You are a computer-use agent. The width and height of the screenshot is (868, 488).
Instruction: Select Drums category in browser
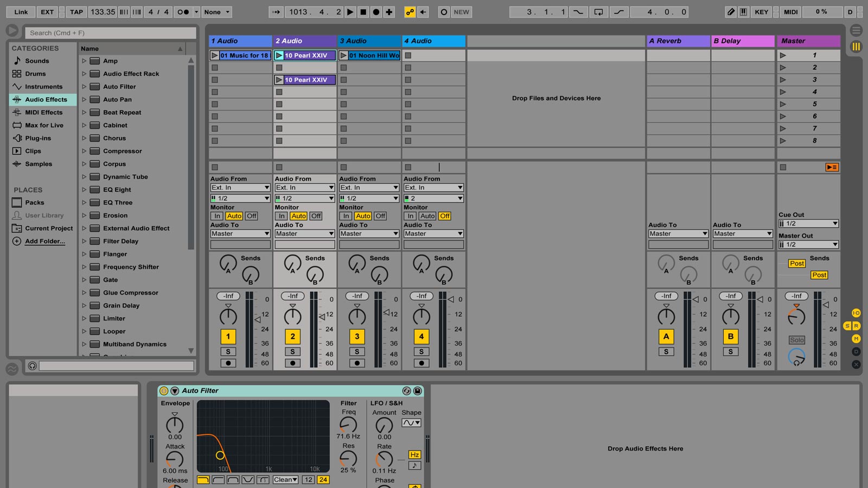pos(35,74)
